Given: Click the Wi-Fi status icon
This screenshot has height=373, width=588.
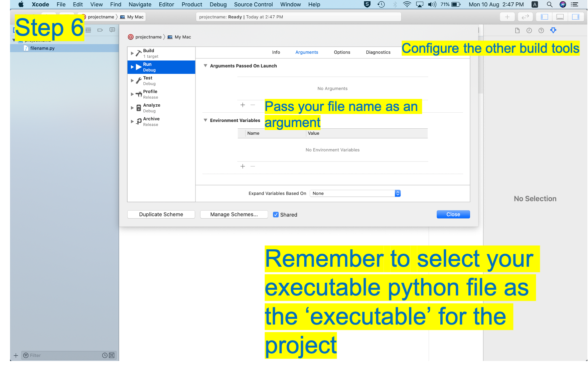Looking at the screenshot, I should click(407, 4).
